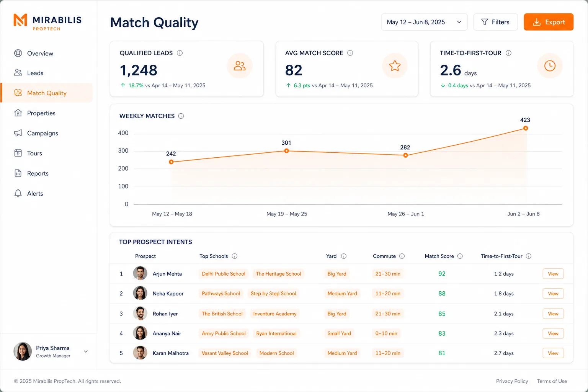Image resolution: width=588 pixels, height=392 pixels.
Task: Click the 2.3 days value
Action: pyautogui.click(x=504, y=333)
